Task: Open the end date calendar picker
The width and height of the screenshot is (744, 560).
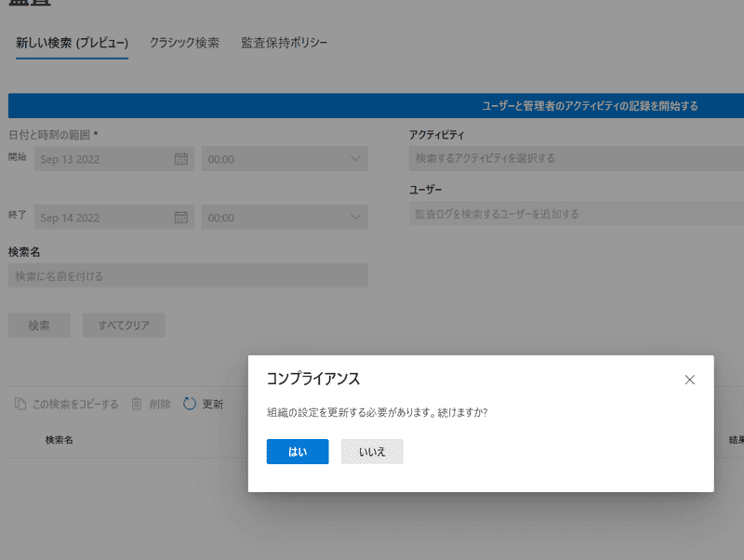Action: coord(181,218)
